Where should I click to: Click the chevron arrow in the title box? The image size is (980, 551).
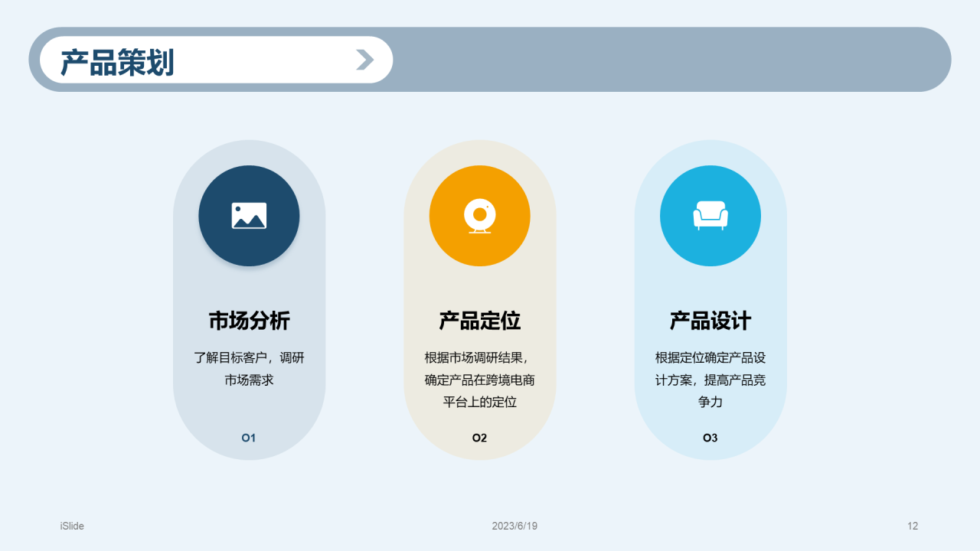[364, 60]
